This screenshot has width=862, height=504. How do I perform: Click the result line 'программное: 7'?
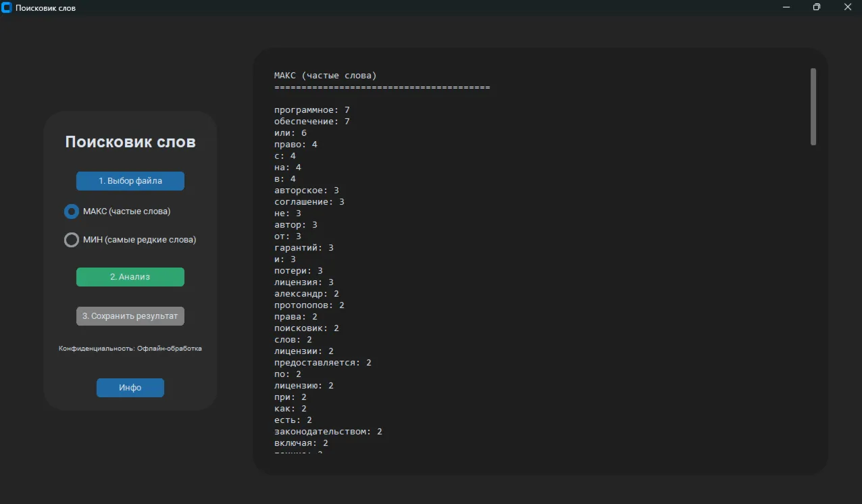point(312,110)
